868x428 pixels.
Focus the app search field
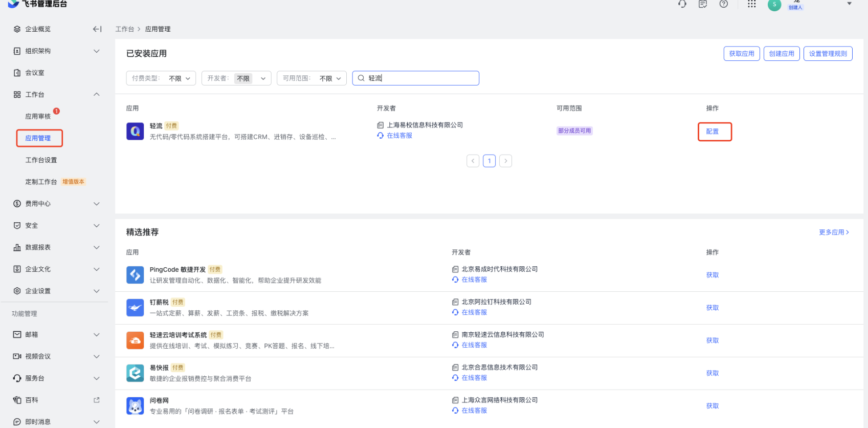(x=416, y=78)
